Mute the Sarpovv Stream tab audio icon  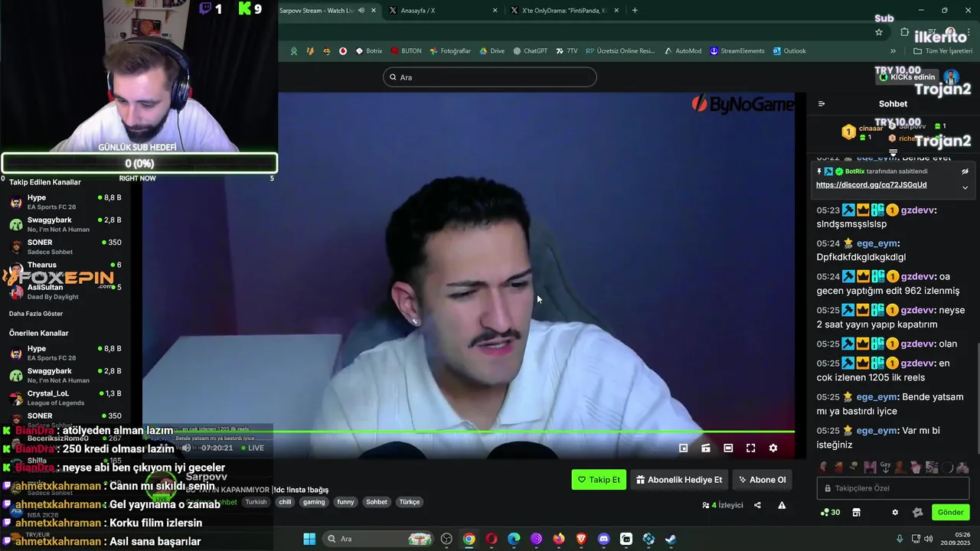click(361, 11)
